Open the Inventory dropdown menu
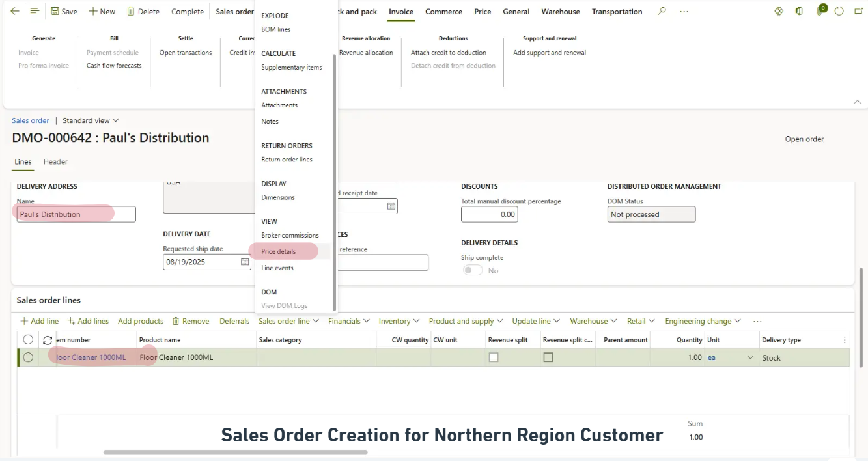 399,321
